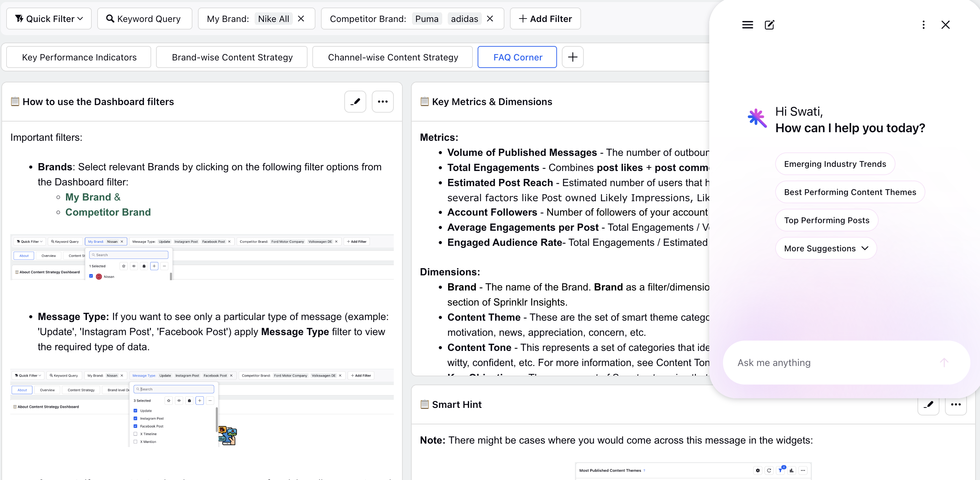Switch to Key Performance Indicators tab
The image size is (980, 480).
click(79, 57)
